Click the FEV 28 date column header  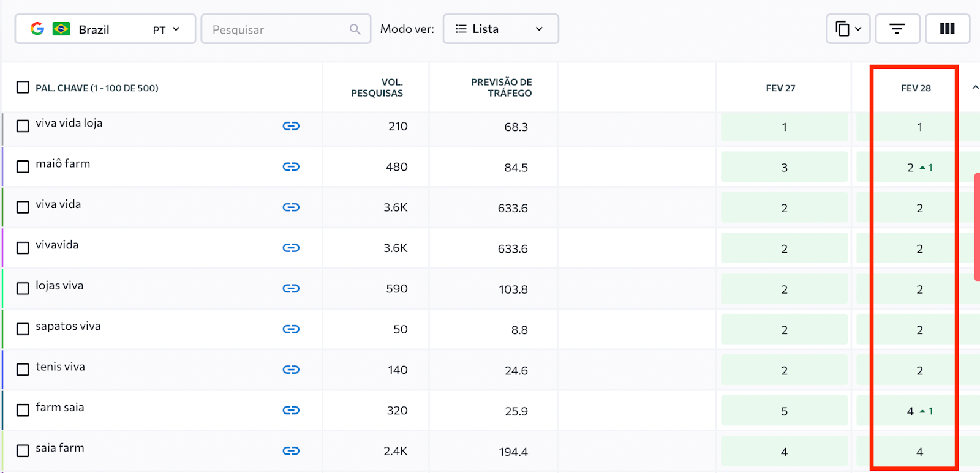[915, 88]
